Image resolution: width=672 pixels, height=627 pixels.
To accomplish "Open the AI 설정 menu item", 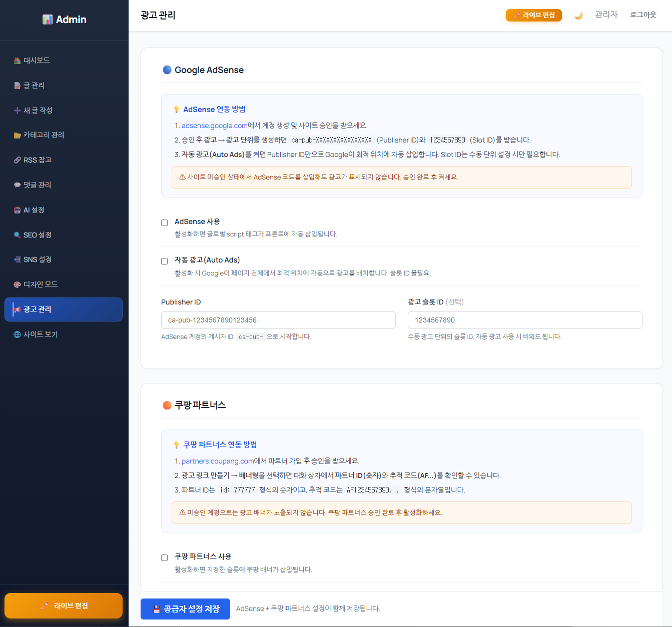I will click(34, 210).
